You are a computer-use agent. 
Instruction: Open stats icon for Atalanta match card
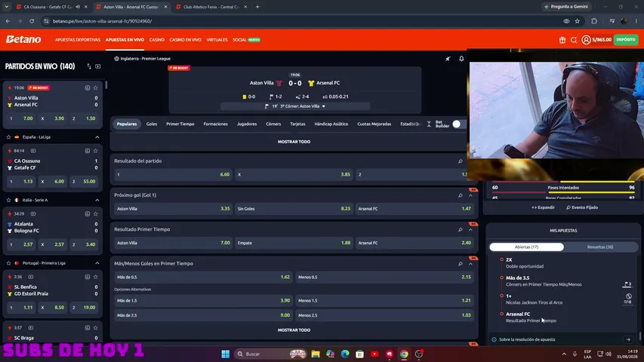88,214
